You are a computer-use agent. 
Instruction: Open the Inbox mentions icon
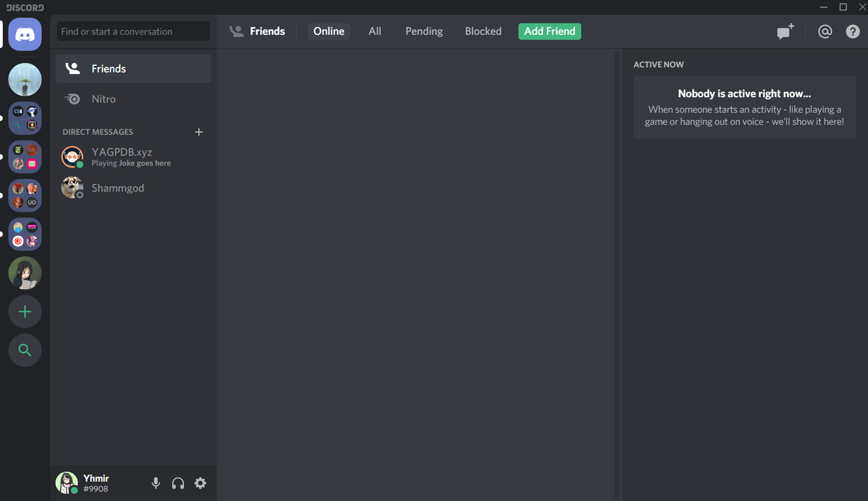coord(825,31)
